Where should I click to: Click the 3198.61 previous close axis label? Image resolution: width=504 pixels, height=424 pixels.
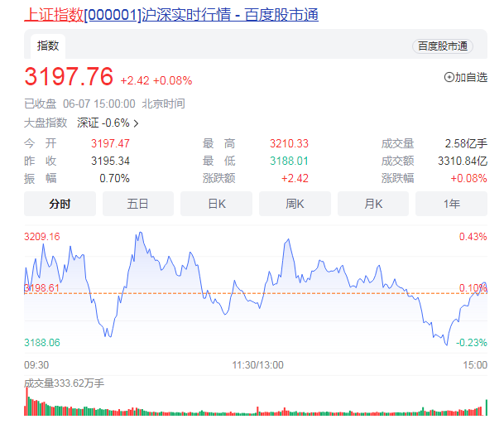[x=41, y=287]
